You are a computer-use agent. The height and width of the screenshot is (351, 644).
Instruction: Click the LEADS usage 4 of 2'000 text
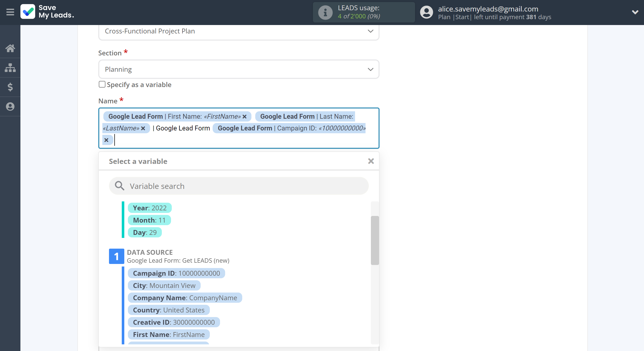359,16
